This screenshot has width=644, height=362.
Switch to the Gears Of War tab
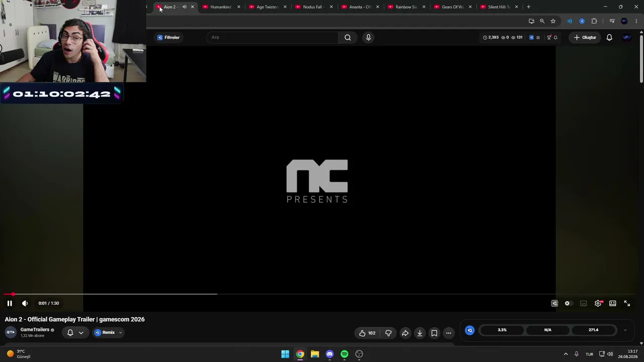(x=452, y=7)
